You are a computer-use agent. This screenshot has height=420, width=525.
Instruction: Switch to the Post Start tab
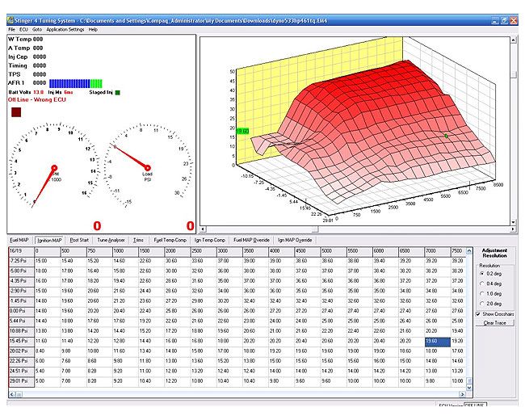[x=79, y=240]
